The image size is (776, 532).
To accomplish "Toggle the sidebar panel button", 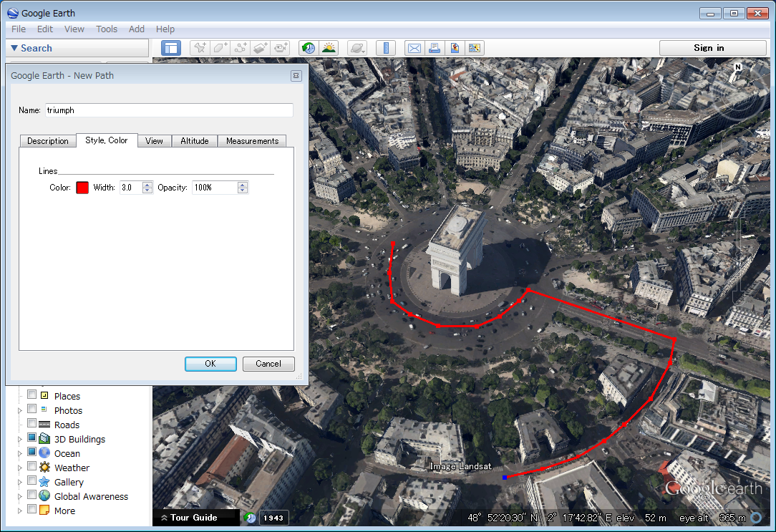I will pos(171,48).
